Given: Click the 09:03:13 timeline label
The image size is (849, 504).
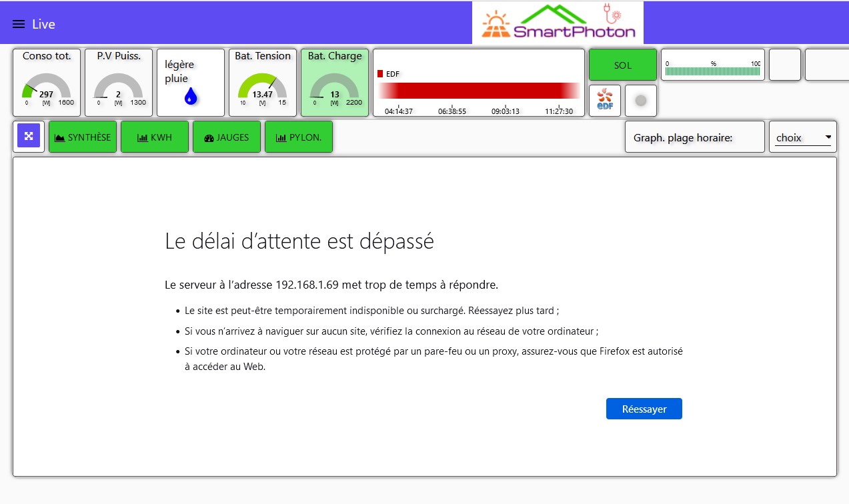Looking at the screenshot, I should coord(506,111).
